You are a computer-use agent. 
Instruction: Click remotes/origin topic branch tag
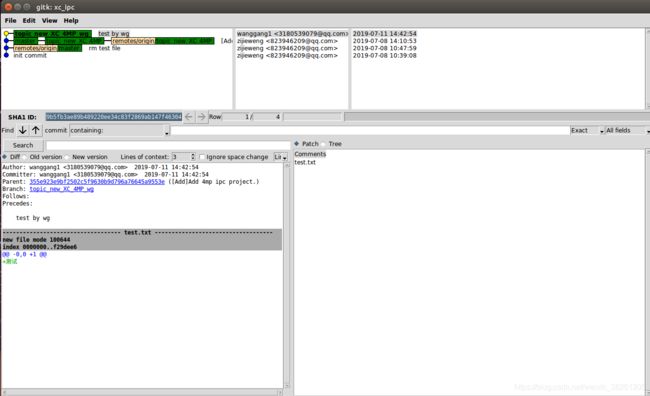pos(163,41)
